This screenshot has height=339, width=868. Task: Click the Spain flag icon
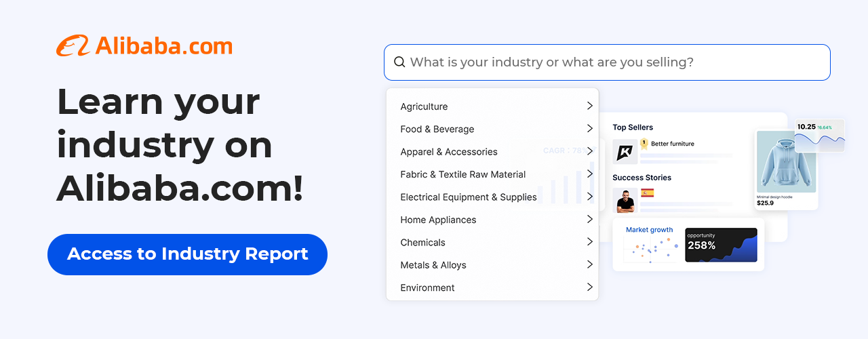click(x=647, y=193)
